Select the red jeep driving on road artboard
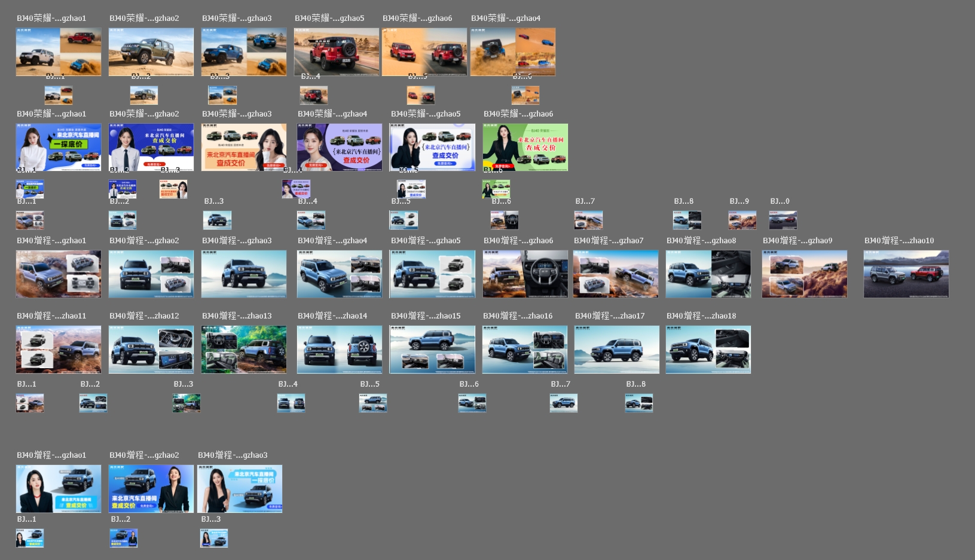Screen dimensions: 975x560 point(337,52)
